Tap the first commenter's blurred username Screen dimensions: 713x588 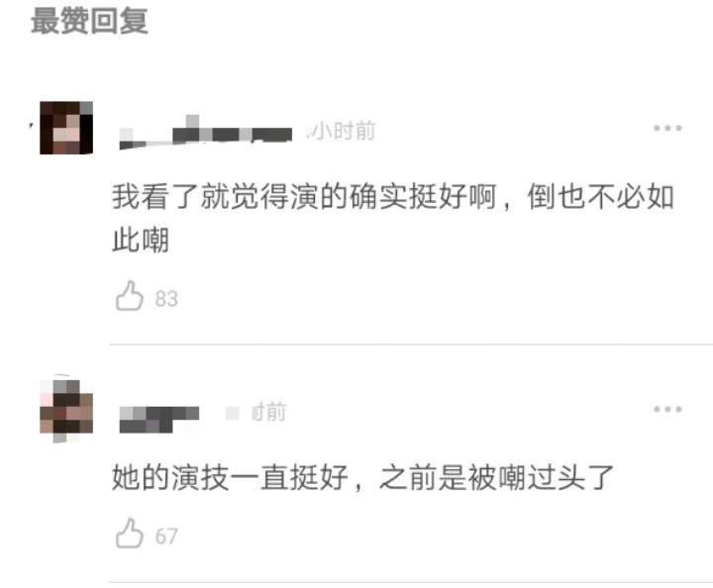coord(206,134)
